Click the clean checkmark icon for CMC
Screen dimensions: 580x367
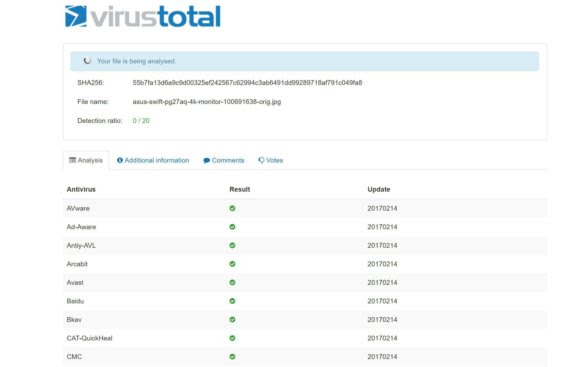click(232, 357)
